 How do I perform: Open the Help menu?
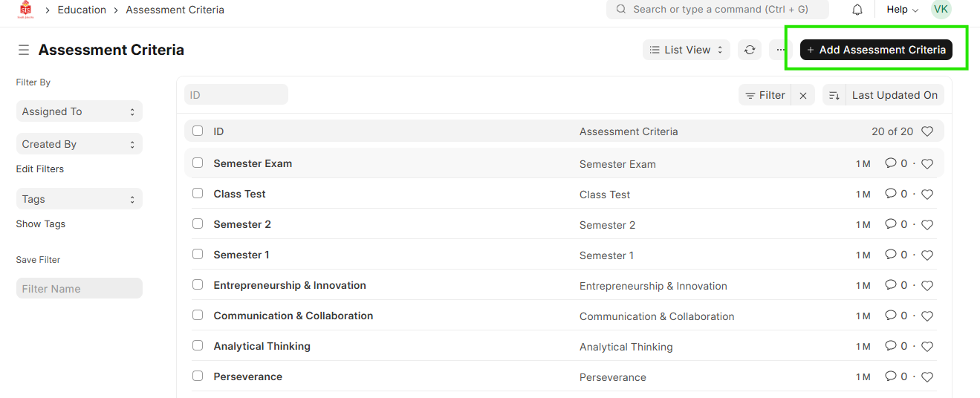click(x=902, y=10)
